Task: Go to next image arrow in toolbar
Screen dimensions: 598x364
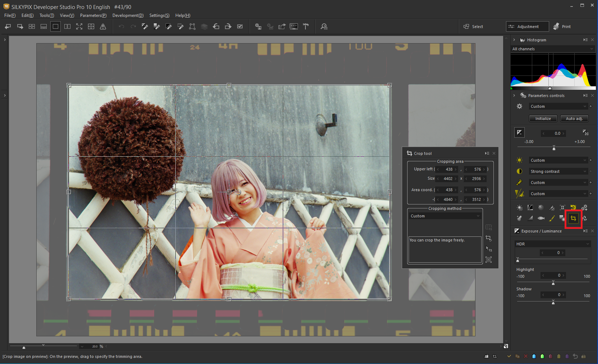Action: point(20,27)
